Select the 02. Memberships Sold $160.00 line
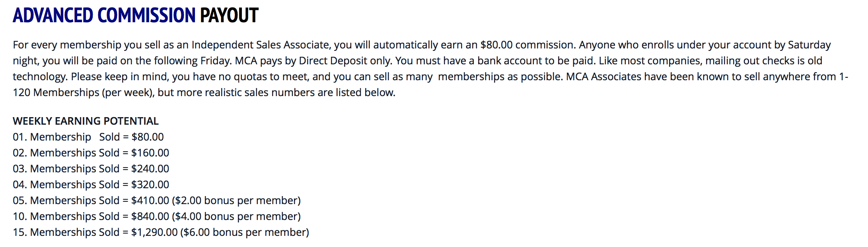 (x=91, y=153)
